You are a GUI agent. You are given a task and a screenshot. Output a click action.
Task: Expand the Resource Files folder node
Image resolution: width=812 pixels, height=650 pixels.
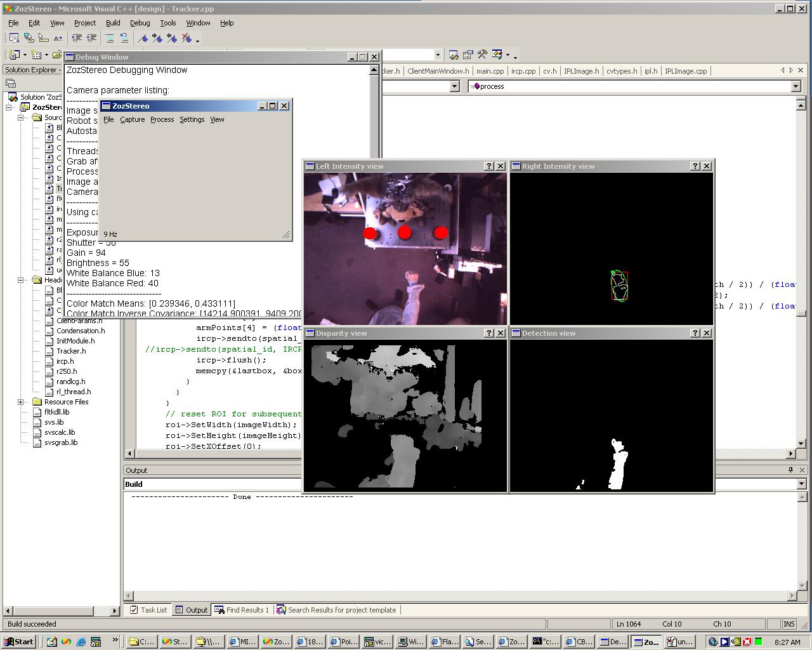21,402
